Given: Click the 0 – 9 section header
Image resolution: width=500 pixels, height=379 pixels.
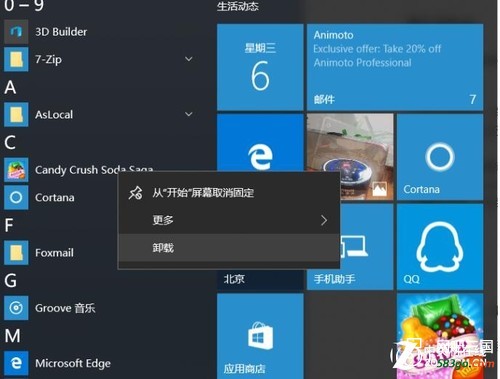Looking at the screenshot, I should pyautogui.click(x=24, y=5).
